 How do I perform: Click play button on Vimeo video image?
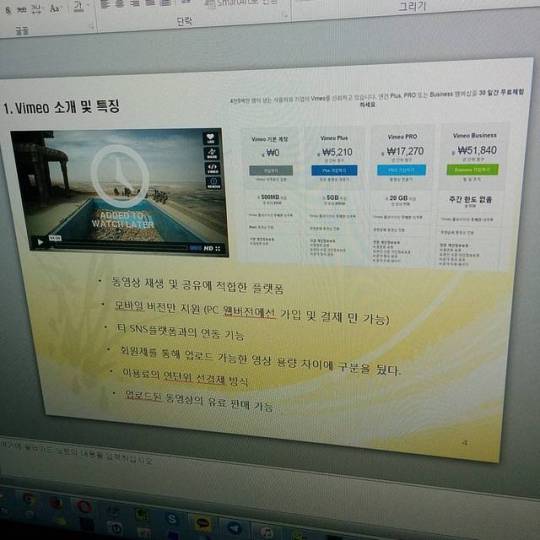(x=40, y=242)
